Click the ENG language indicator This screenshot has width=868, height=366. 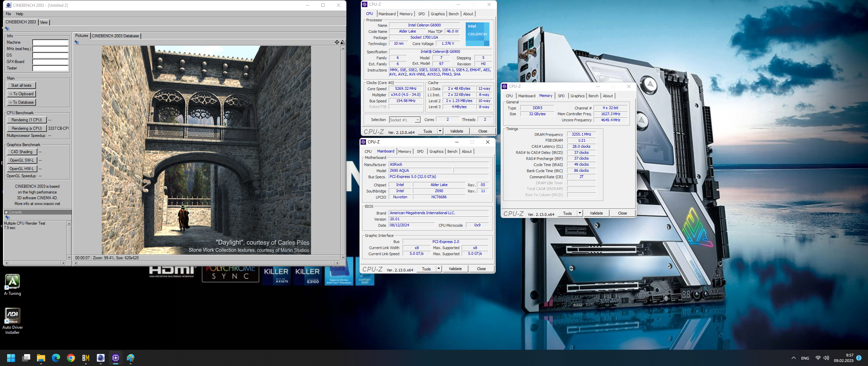click(x=805, y=358)
